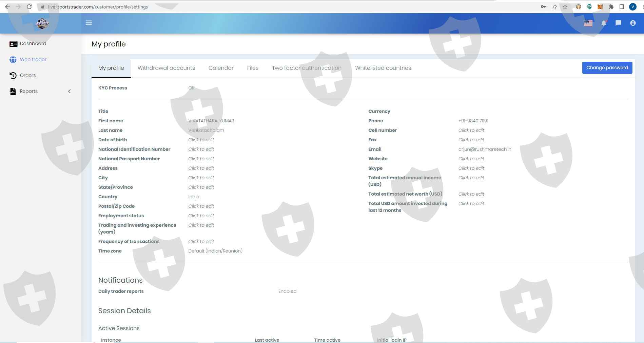
Task: Switch to Withdrawal accounts tab
Action: pyautogui.click(x=166, y=68)
